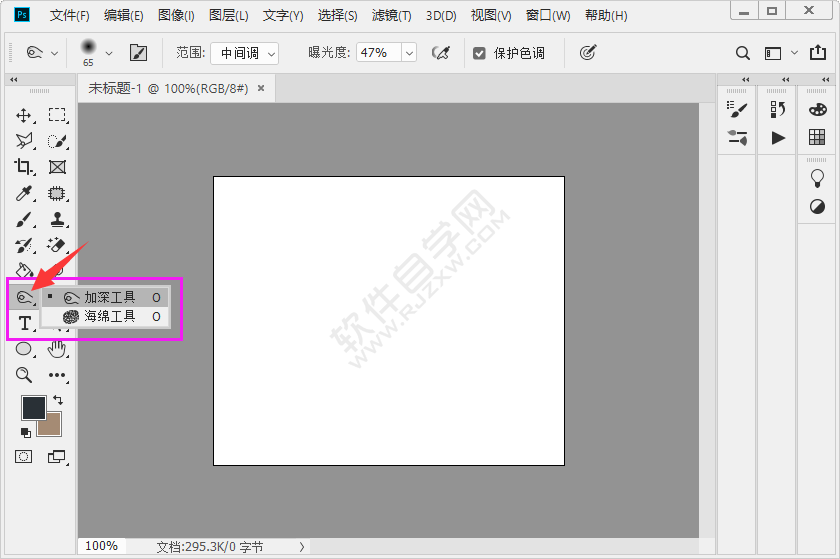Open the Adjustments panel icon
The height and width of the screenshot is (559, 840).
point(818,206)
